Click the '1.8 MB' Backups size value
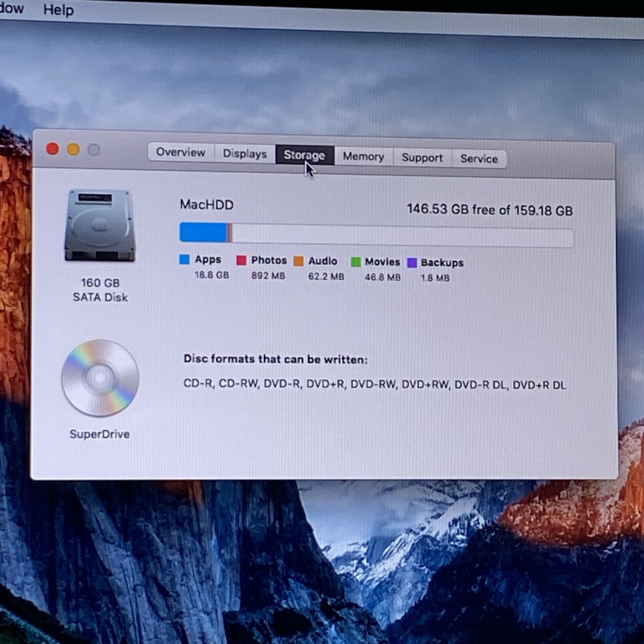Viewport: 644px width, 644px height. click(x=435, y=278)
